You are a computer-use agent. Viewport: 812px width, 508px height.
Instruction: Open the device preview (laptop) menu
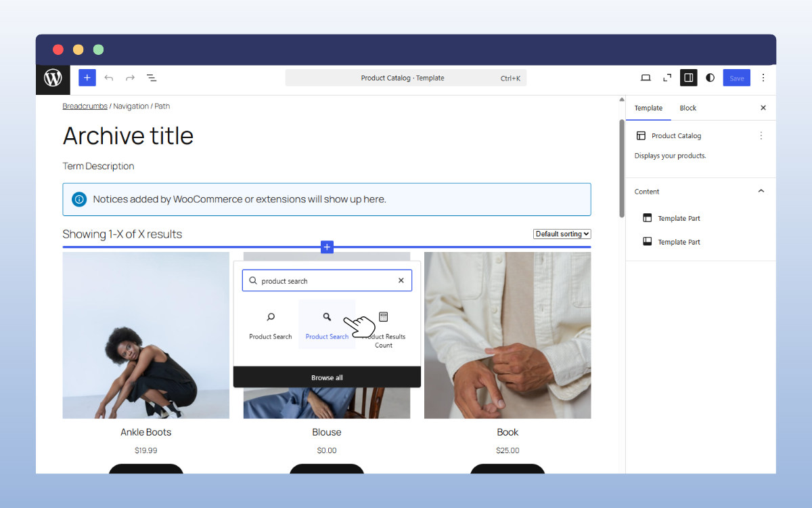pyautogui.click(x=646, y=78)
